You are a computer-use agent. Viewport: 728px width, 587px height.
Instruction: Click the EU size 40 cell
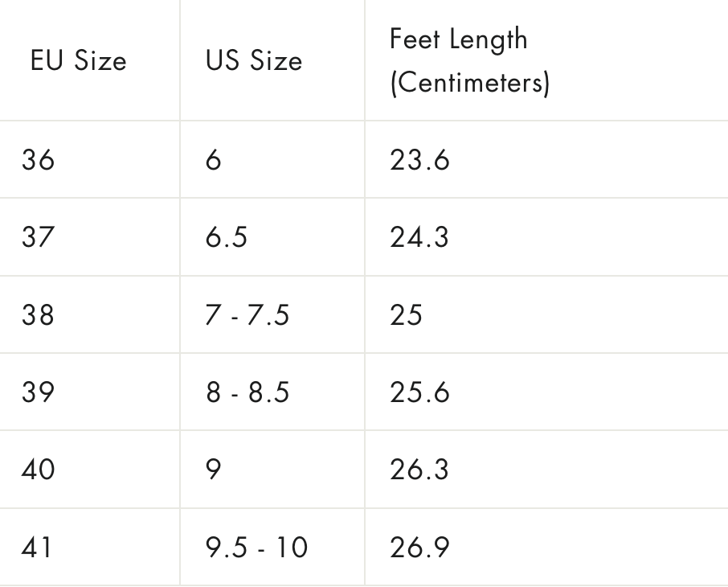coord(39,469)
